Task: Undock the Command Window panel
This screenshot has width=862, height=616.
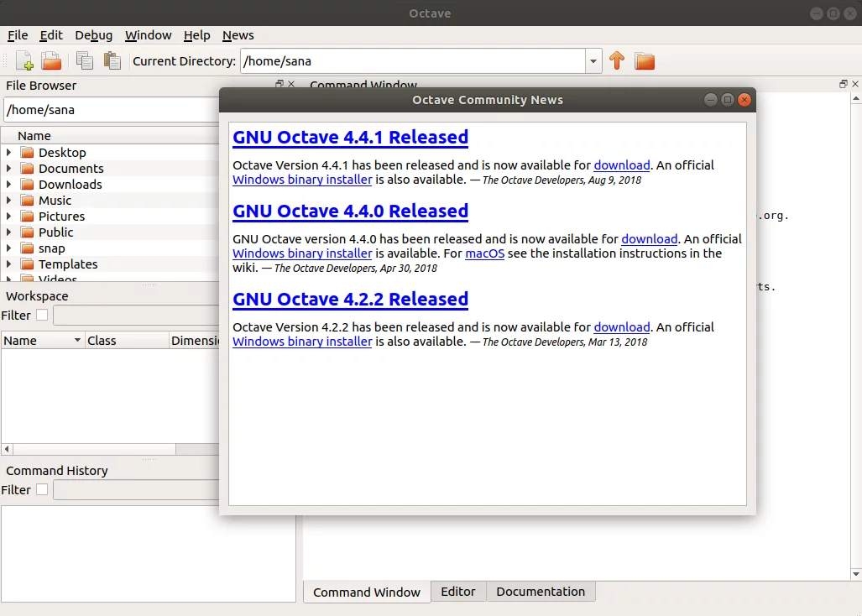Action: [x=844, y=84]
